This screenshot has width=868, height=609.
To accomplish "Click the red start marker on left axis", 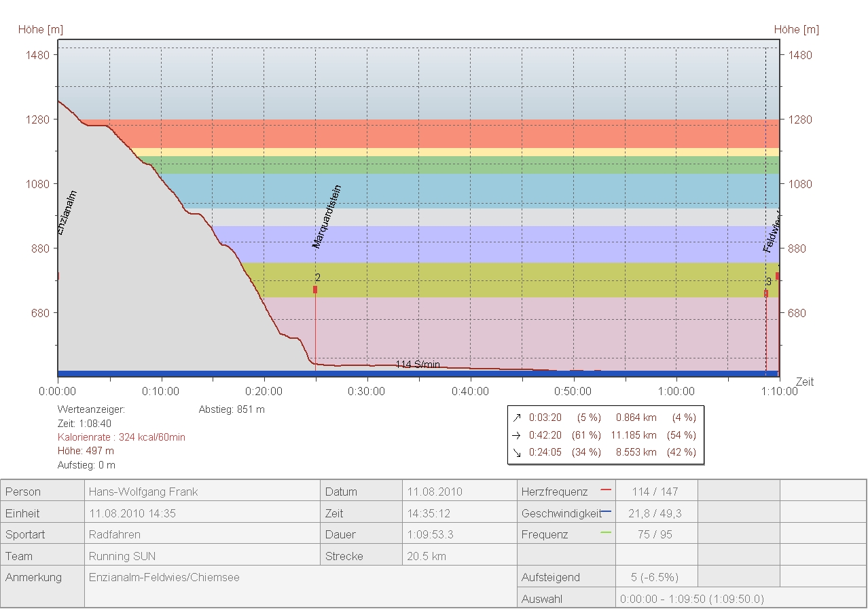I will (x=58, y=276).
